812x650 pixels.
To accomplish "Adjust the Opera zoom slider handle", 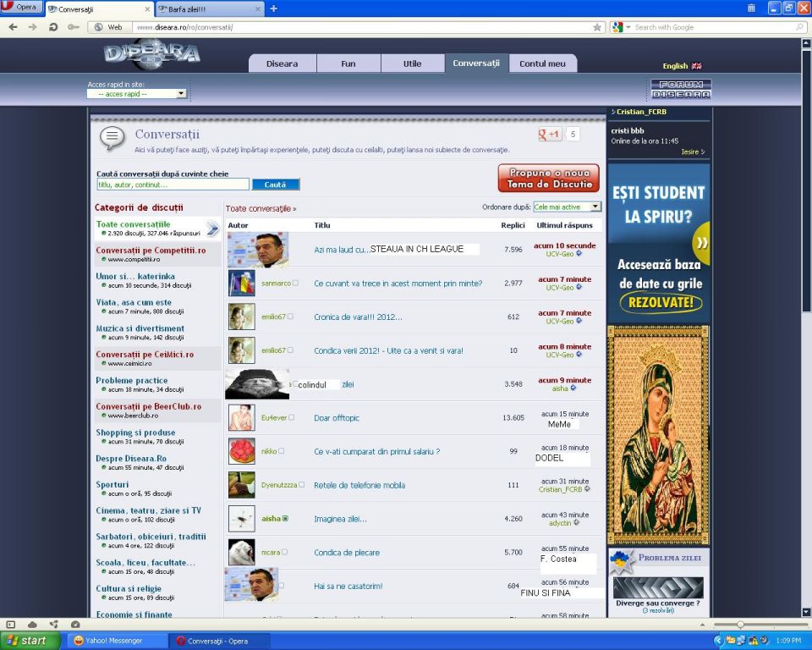I will click(x=740, y=625).
